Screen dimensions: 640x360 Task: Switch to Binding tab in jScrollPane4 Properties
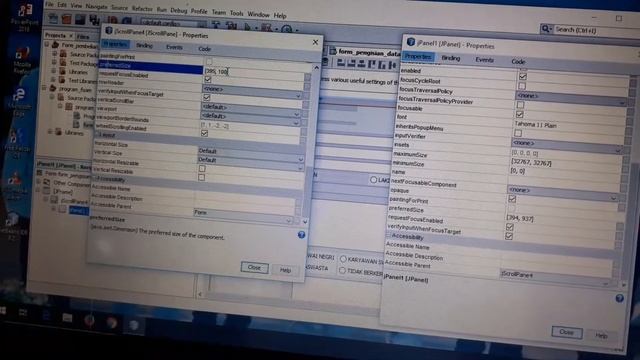pyautogui.click(x=144, y=46)
